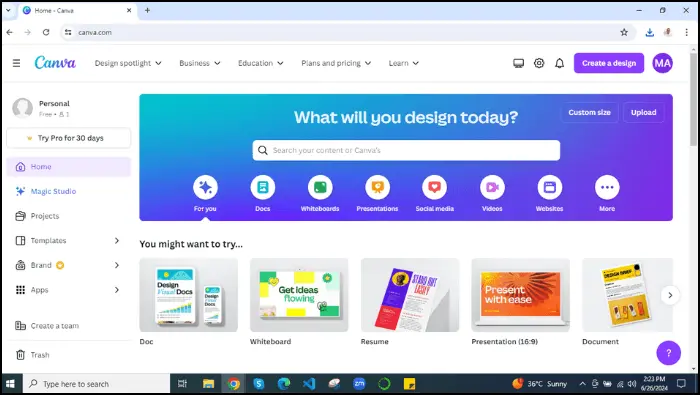The height and width of the screenshot is (395, 700).
Task: Expand the Plans and pricing menu
Action: click(336, 63)
